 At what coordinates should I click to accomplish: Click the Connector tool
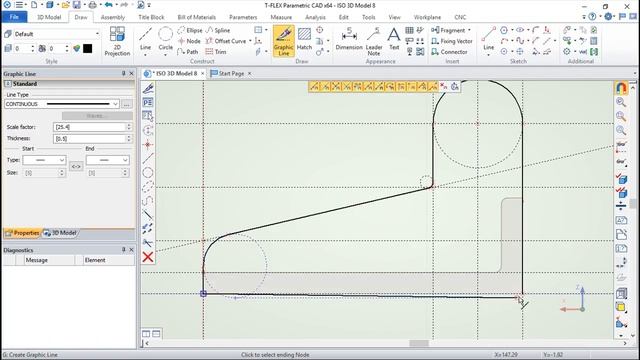(449, 52)
